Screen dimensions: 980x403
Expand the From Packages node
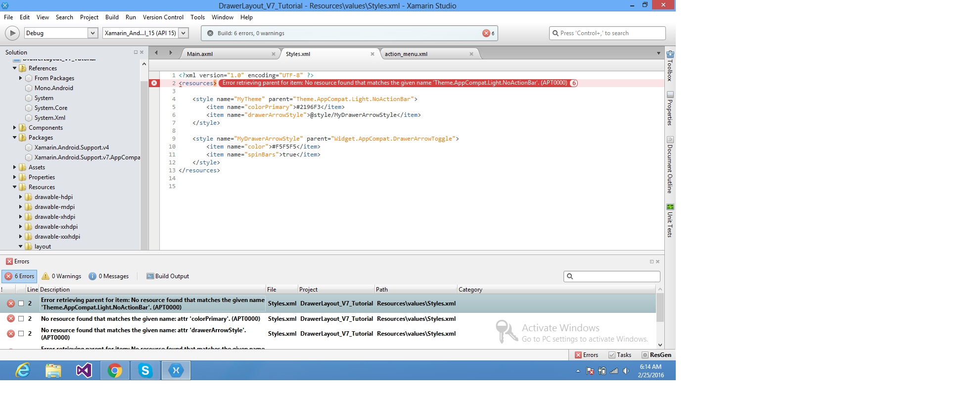(x=20, y=78)
